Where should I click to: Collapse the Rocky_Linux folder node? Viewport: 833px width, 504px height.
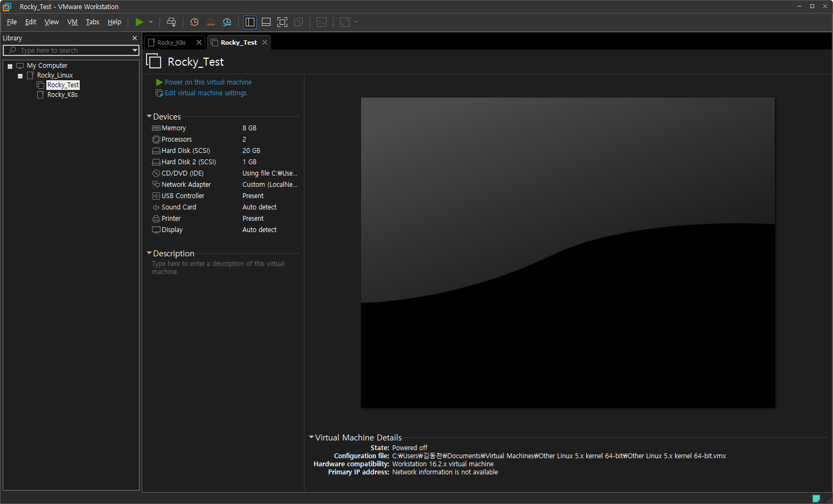coord(20,76)
